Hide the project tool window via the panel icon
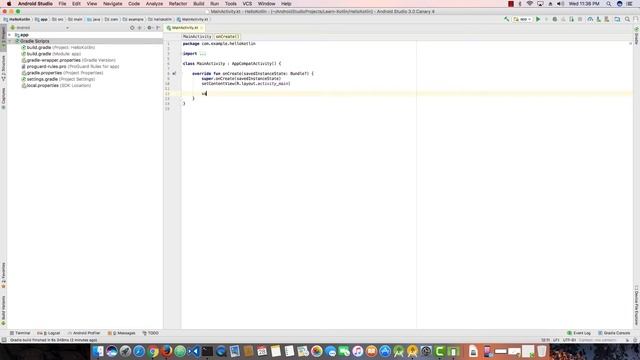Image resolution: width=640 pixels, height=360 pixels. click(x=158, y=28)
